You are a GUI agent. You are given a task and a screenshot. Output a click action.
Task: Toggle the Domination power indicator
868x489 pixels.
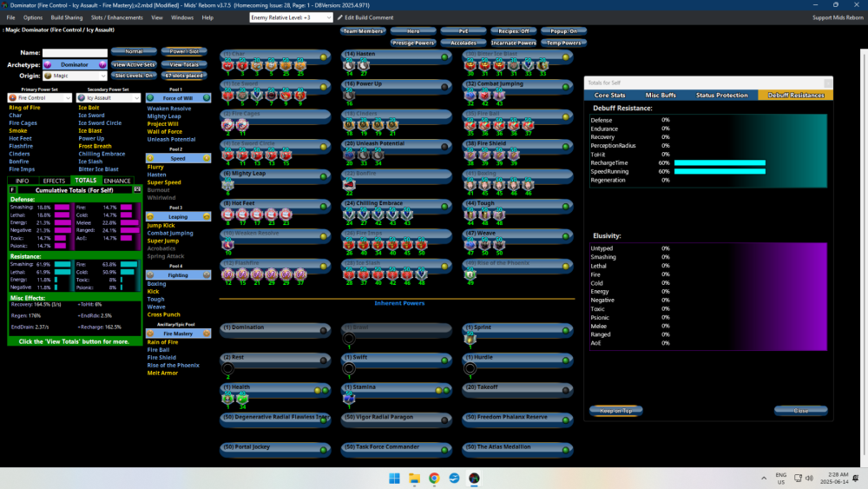pyautogui.click(x=323, y=331)
